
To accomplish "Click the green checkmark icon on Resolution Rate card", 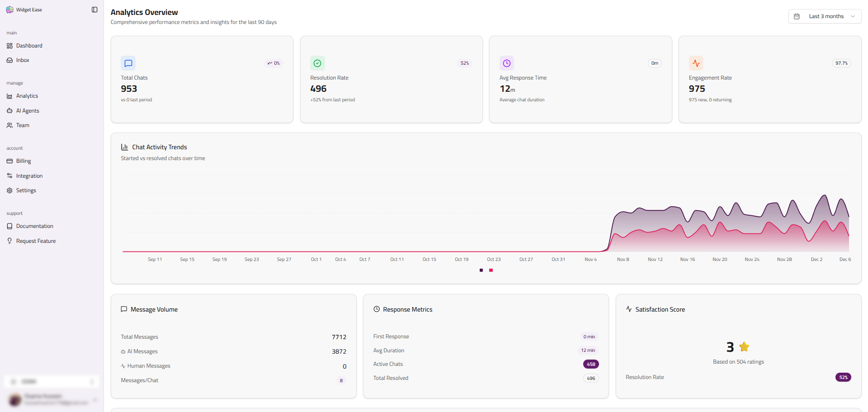I will point(317,63).
